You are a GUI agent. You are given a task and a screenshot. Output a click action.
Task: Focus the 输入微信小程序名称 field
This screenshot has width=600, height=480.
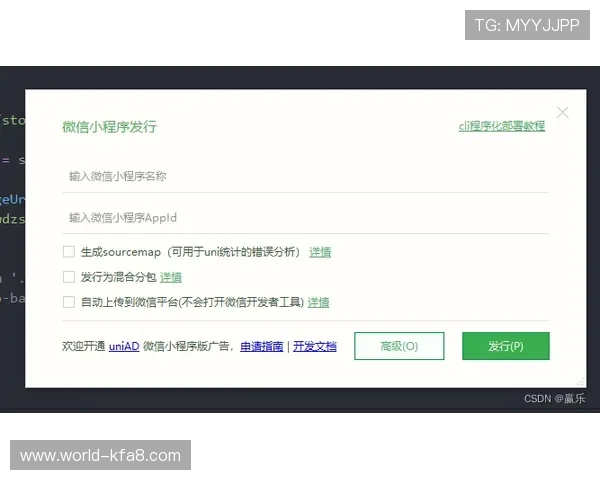[306, 176]
